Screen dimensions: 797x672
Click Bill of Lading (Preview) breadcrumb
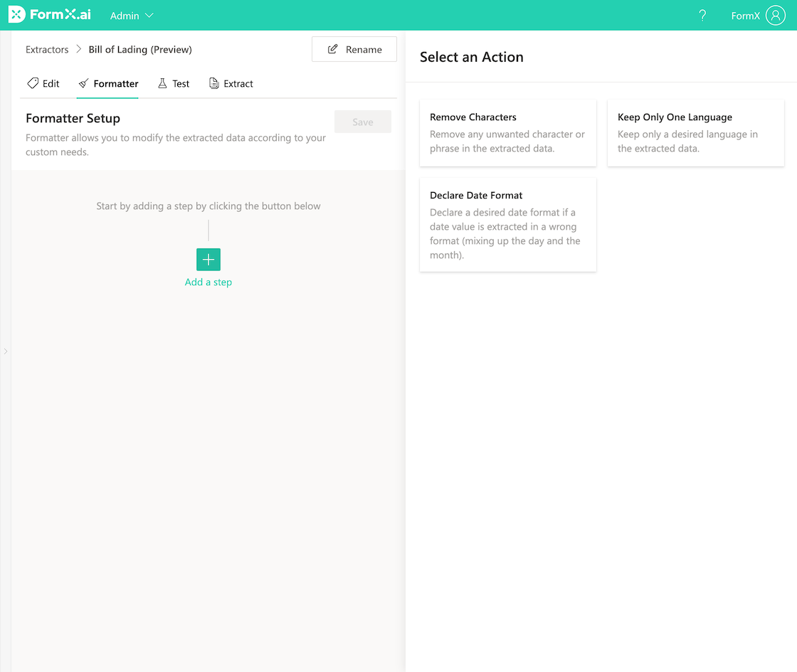point(140,49)
